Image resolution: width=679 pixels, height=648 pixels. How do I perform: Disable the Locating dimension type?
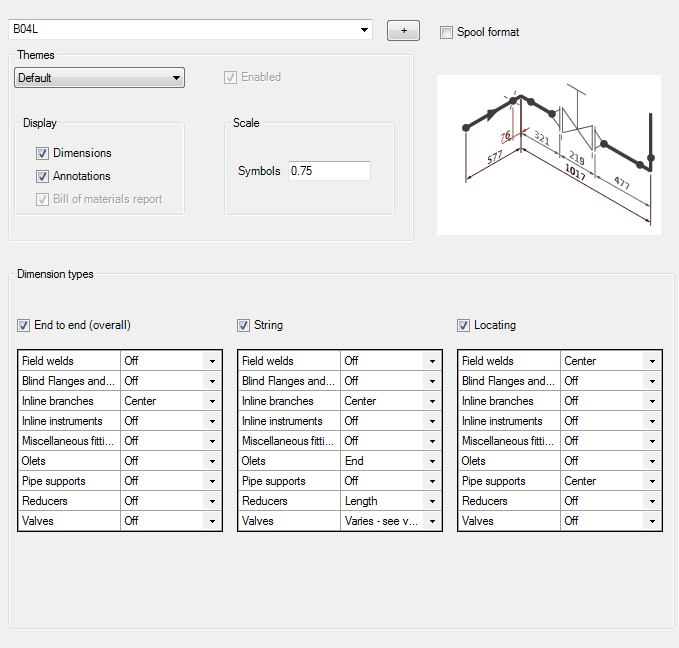tap(464, 325)
